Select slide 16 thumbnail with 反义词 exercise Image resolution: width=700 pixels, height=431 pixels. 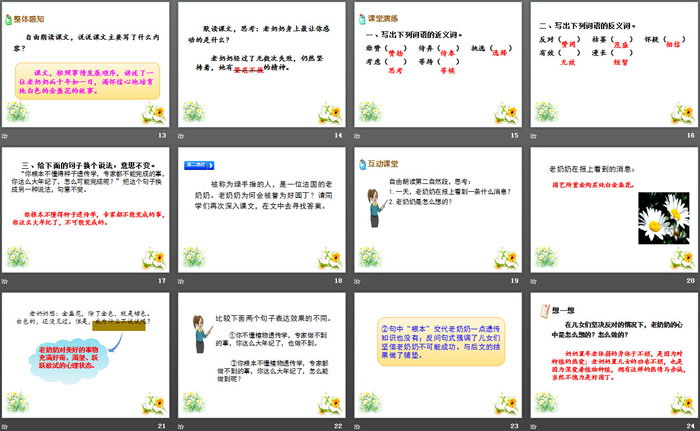(614, 65)
